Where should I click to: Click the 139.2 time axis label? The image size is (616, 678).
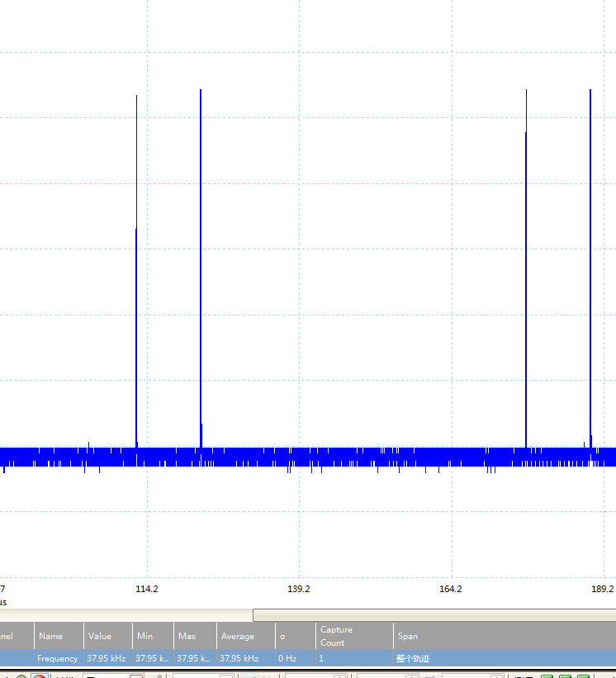click(x=299, y=589)
